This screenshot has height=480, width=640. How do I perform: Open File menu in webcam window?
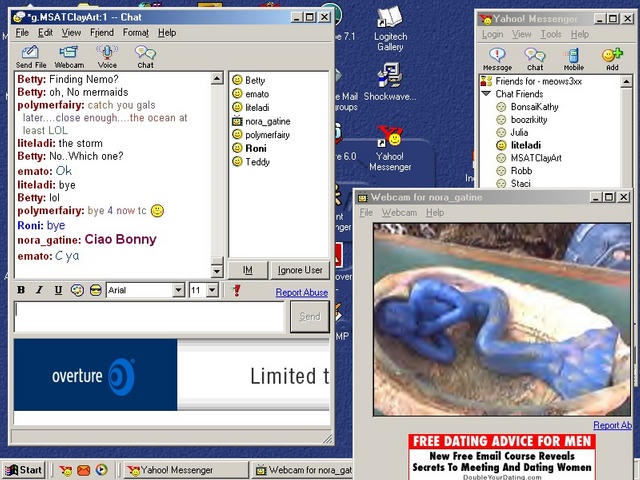(x=366, y=213)
